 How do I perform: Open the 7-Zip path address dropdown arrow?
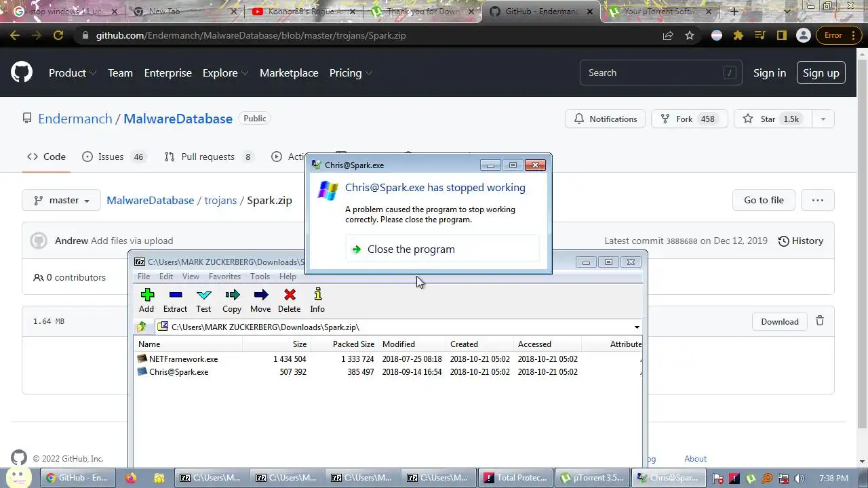click(x=637, y=327)
